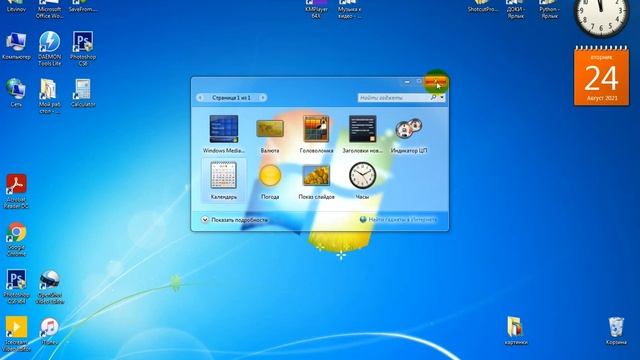The image size is (640, 360).
Task: Minimize the gadget gallery window
Action: tap(407, 82)
